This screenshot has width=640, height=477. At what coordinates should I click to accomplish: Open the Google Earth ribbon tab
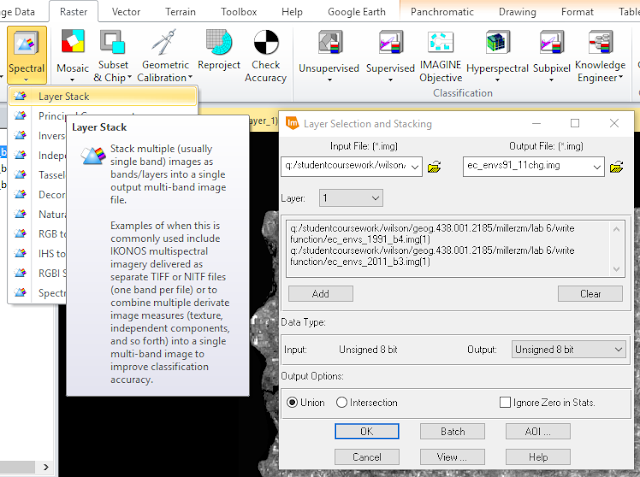[356, 12]
